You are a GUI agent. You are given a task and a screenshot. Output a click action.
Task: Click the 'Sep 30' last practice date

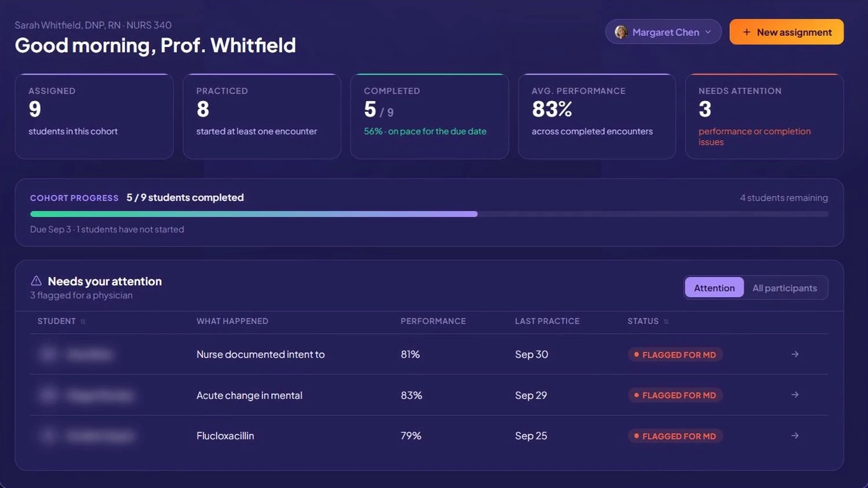tap(531, 354)
